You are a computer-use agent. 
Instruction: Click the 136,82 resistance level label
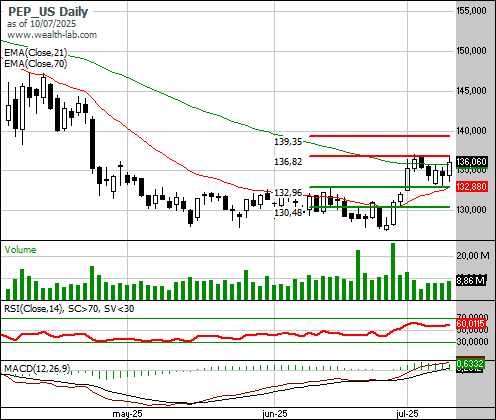[x=288, y=162]
